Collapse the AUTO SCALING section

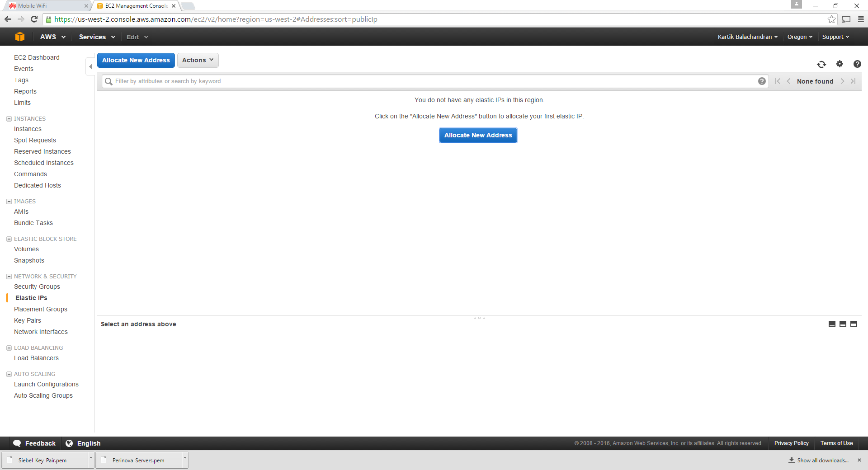pyautogui.click(x=9, y=374)
